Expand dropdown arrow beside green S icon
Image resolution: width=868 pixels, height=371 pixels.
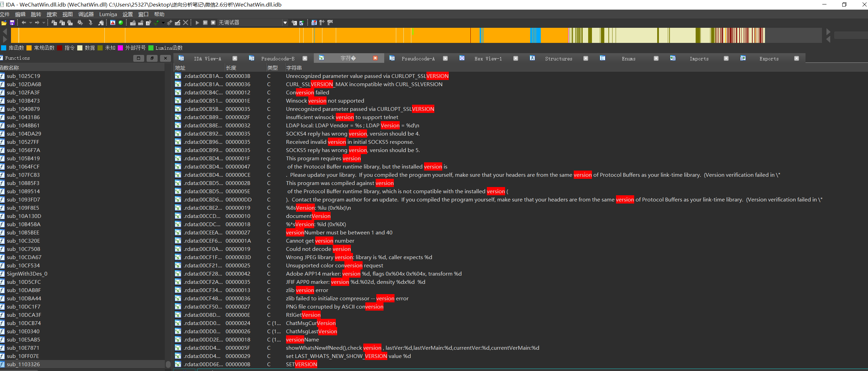(x=163, y=23)
